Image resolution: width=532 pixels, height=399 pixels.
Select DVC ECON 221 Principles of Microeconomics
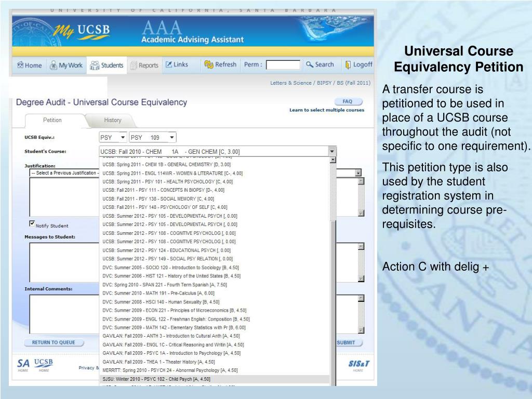tap(215, 310)
